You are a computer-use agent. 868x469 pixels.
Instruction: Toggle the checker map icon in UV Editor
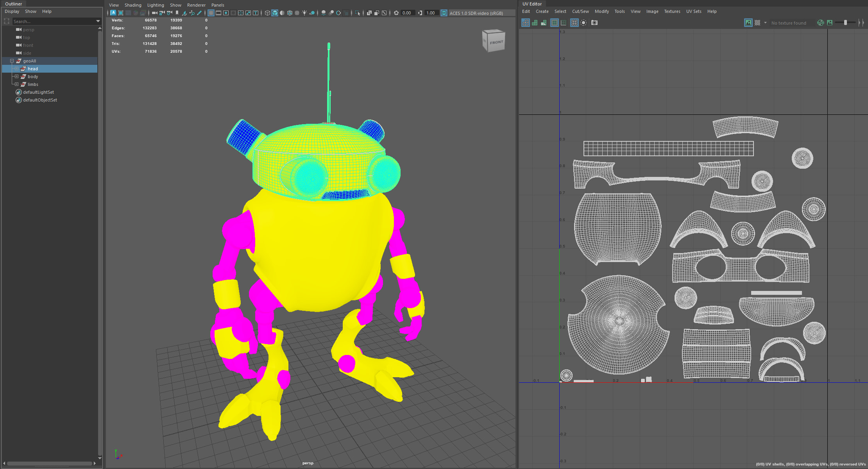click(757, 23)
